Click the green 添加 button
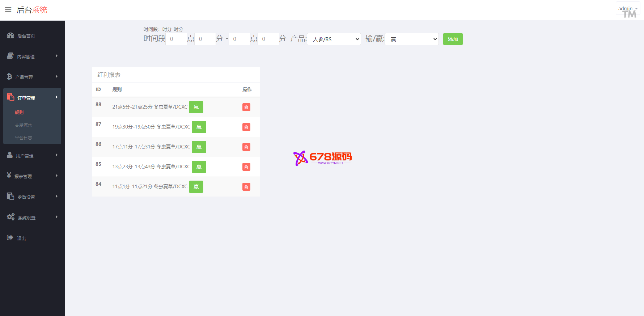 [453, 39]
